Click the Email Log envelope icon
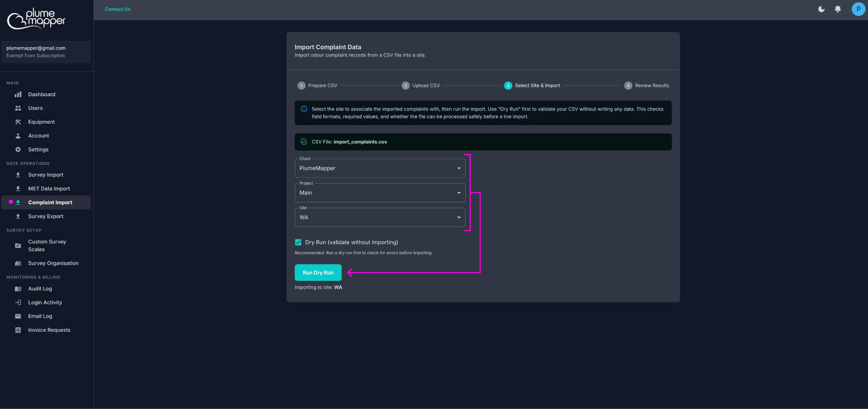The height and width of the screenshot is (409, 868). [18, 316]
